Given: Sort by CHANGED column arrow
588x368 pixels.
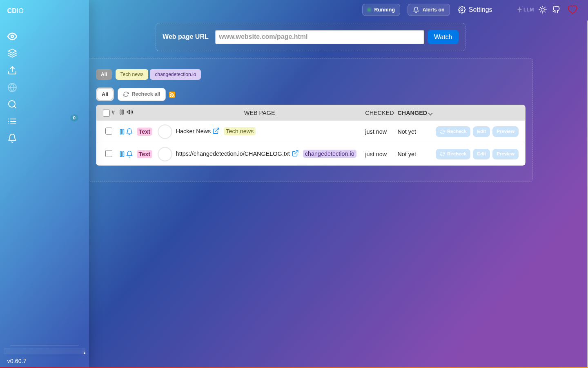Looking at the screenshot, I should [430, 114].
